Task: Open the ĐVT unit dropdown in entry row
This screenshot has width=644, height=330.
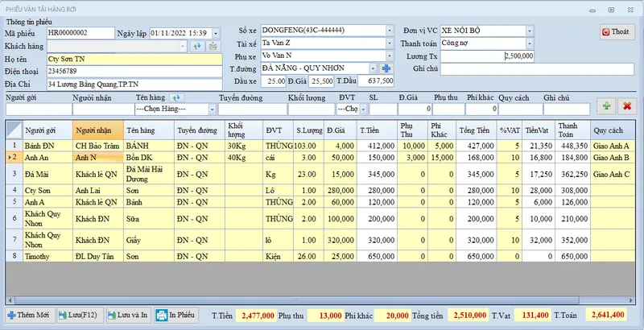Action: coord(363,109)
